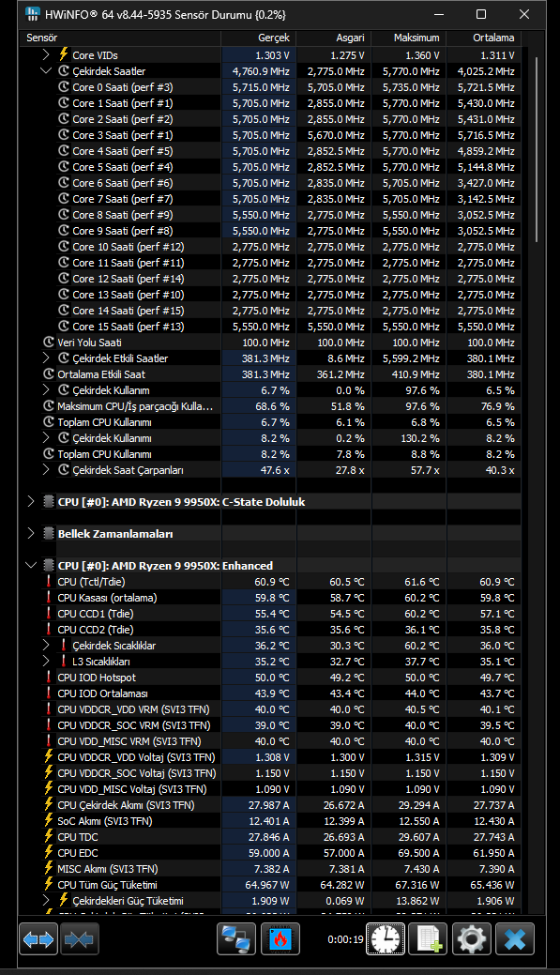
Task: Close sensors with the blue X icon
Action: coord(515,939)
